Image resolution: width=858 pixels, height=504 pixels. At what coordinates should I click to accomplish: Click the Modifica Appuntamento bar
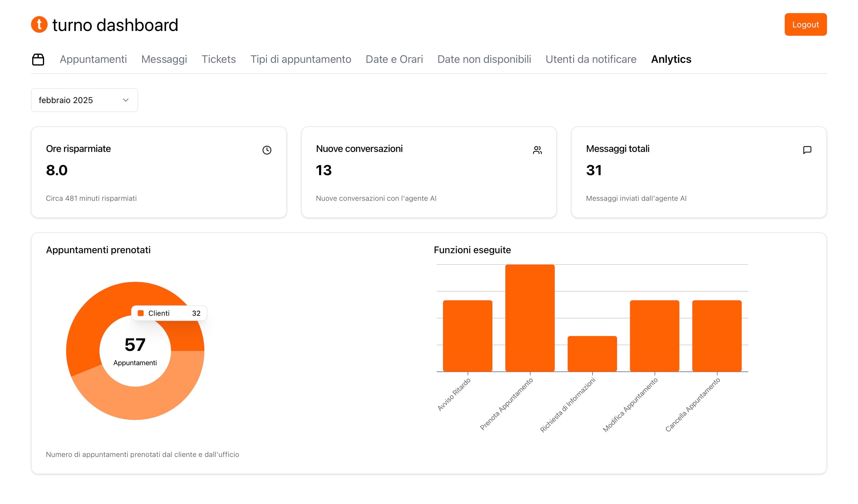click(655, 336)
